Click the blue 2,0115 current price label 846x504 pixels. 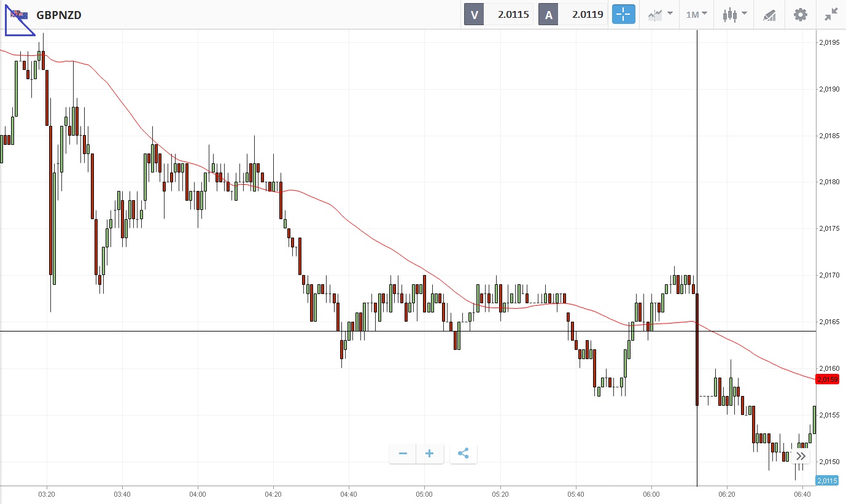click(x=828, y=481)
